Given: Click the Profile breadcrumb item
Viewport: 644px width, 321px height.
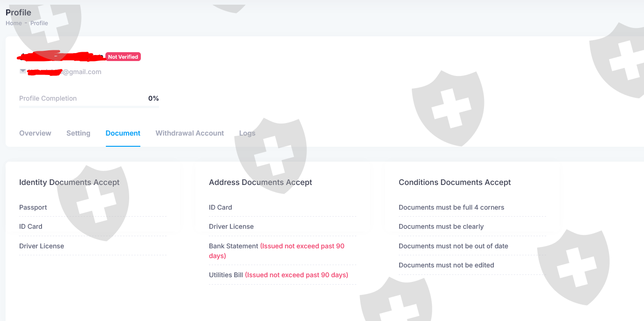Looking at the screenshot, I should [39, 23].
